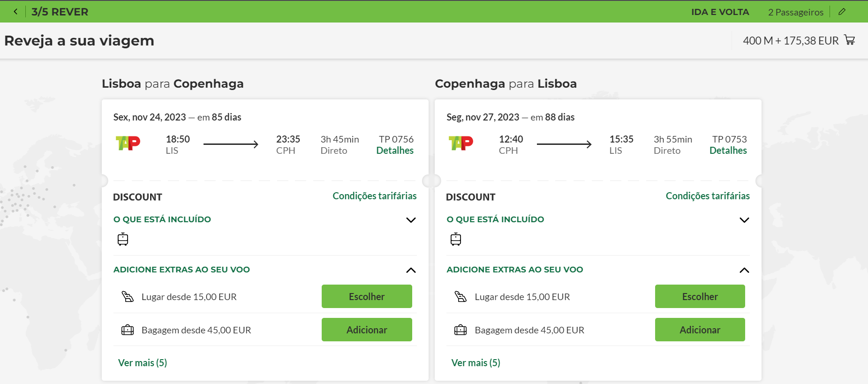This screenshot has height=384, width=868.
Task: Click 'O QUE ESTÁ INCLUÍDO' heading in Copenhaga-Lisboa card
Action: coord(495,219)
